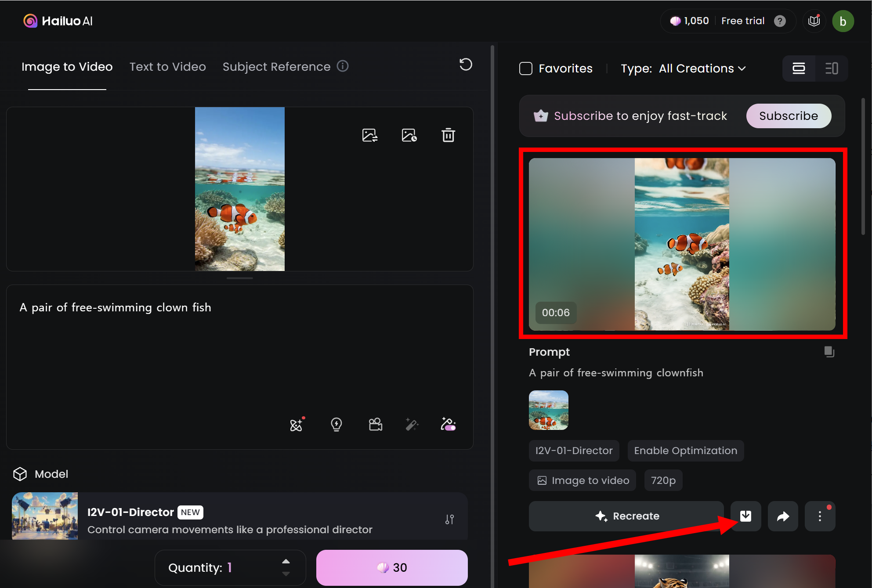Viewport: 872px width, 588px height.
Task: Download the clownfish video
Action: pos(745,516)
